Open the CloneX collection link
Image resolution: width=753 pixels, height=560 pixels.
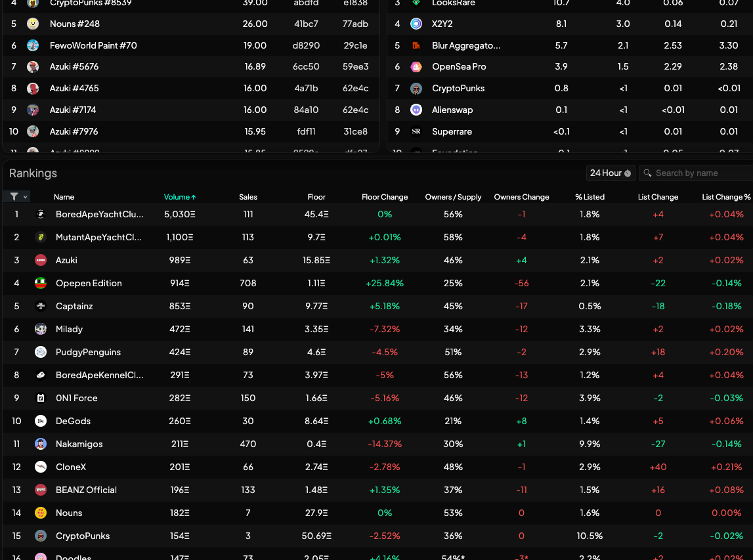pyautogui.click(x=71, y=467)
